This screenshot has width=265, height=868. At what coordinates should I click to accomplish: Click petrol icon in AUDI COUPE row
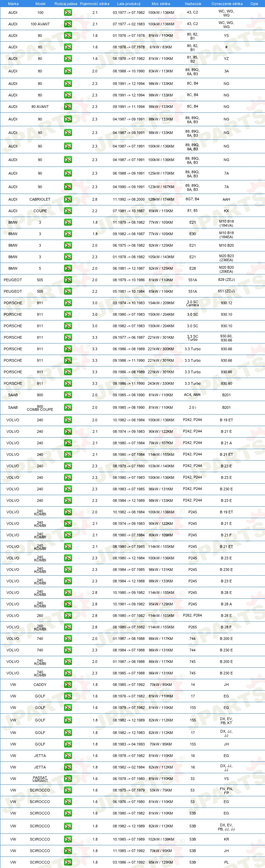[x=68, y=211]
